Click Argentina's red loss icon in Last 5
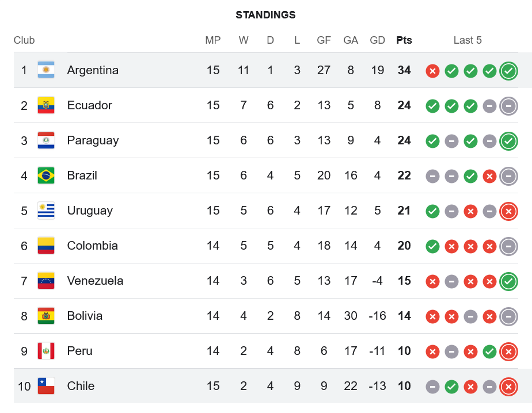Viewport: 532px width, 413px height. coord(432,71)
